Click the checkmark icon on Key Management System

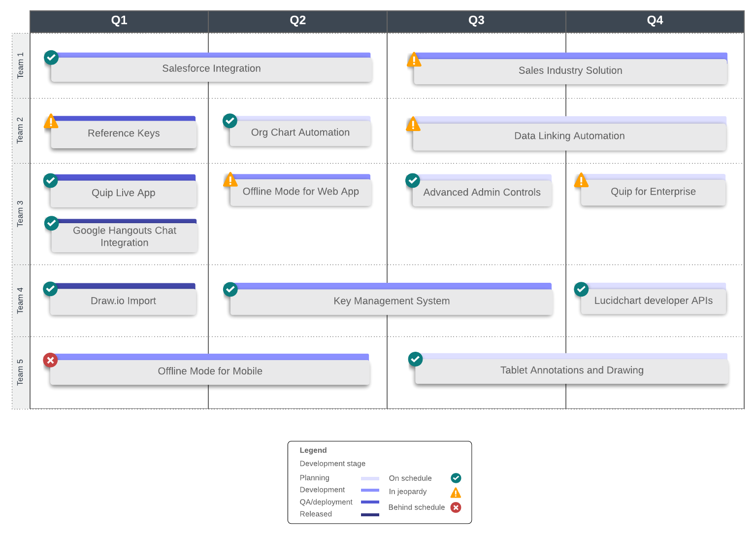click(x=230, y=290)
